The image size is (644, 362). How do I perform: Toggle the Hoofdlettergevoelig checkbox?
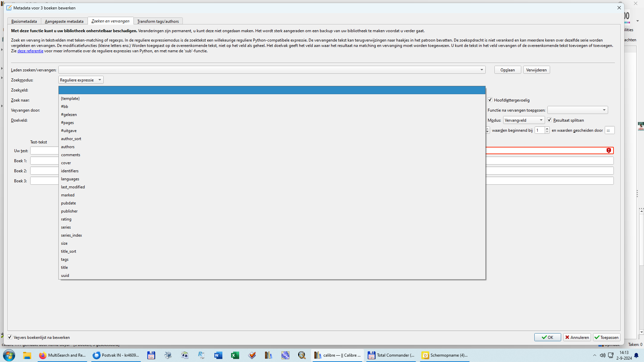tap(490, 100)
